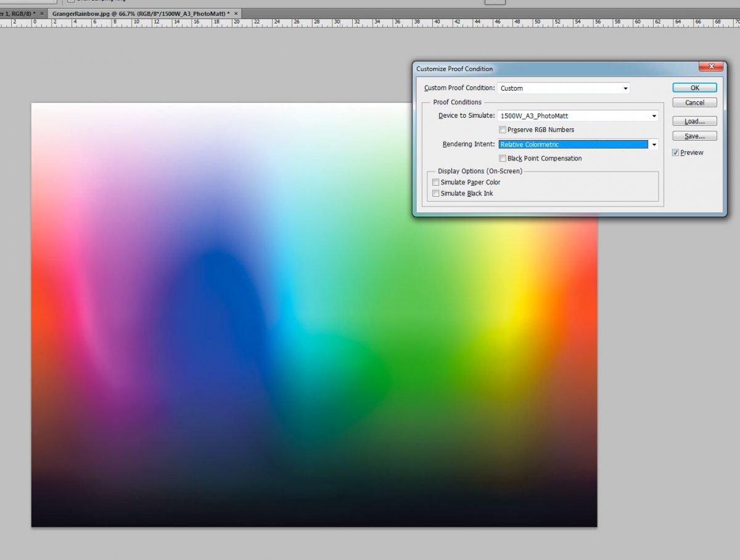This screenshot has height=560, width=740.
Task: Switch to the leftmost RGB/8 document tab
Action: tap(17, 13)
